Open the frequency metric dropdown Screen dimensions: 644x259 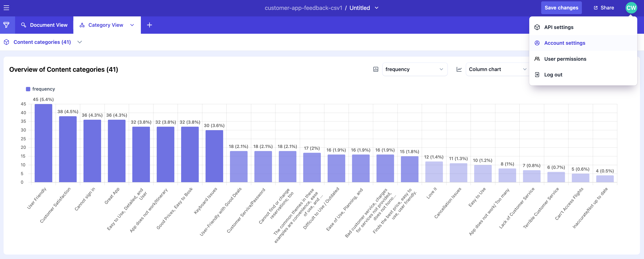(x=414, y=69)
